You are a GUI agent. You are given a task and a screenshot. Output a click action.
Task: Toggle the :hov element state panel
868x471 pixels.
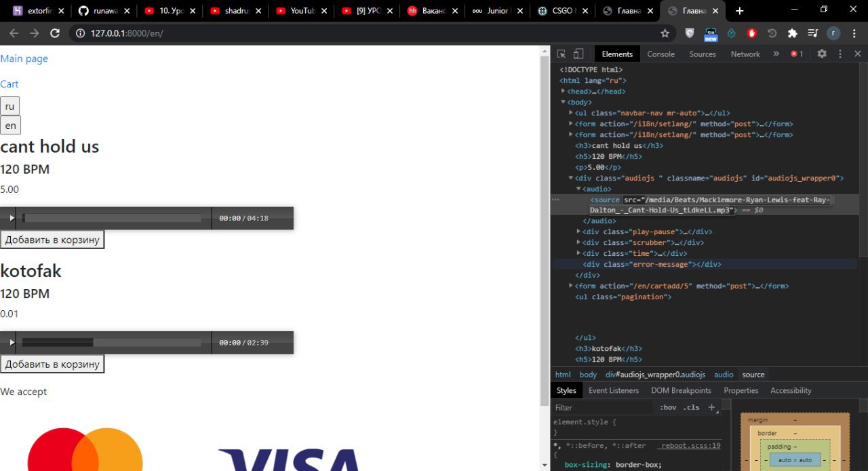coord(668,407)
